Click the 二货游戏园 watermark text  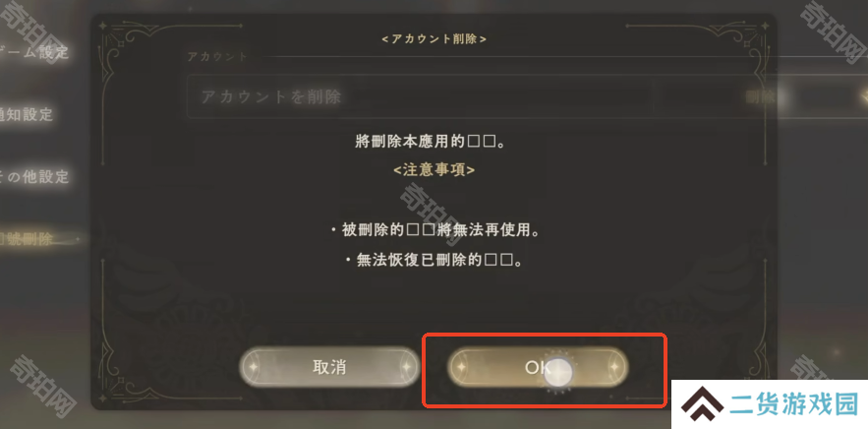click(794, 404)
